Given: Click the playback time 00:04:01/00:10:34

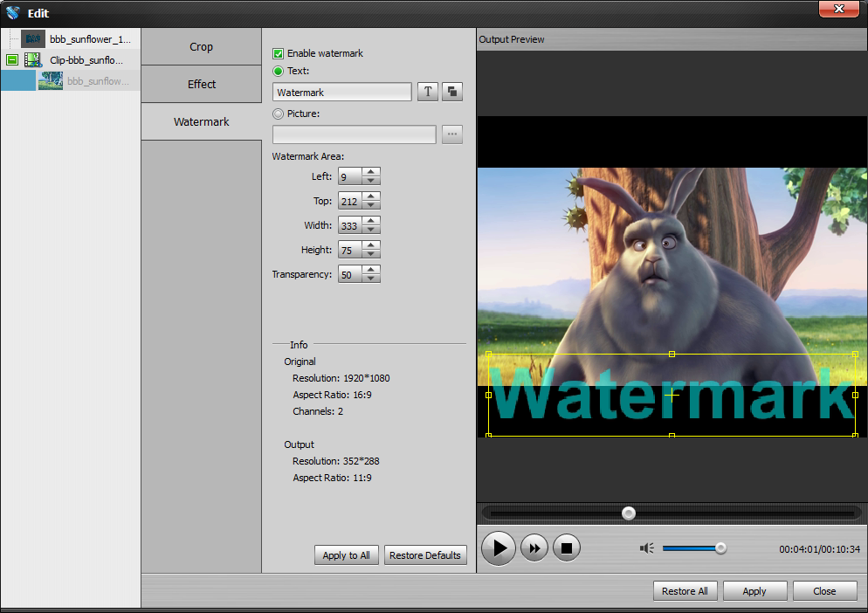Looking at the screenshot, I should coord(819,548).
